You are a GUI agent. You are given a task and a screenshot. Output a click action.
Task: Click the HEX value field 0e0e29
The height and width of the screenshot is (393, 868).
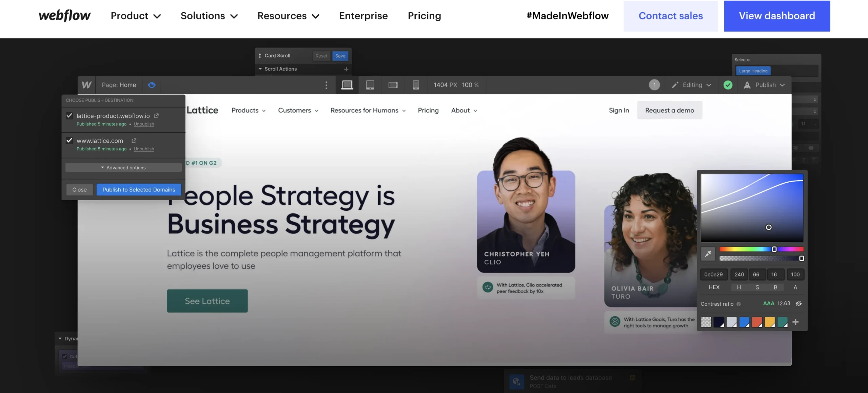click(x=714, y=275)
